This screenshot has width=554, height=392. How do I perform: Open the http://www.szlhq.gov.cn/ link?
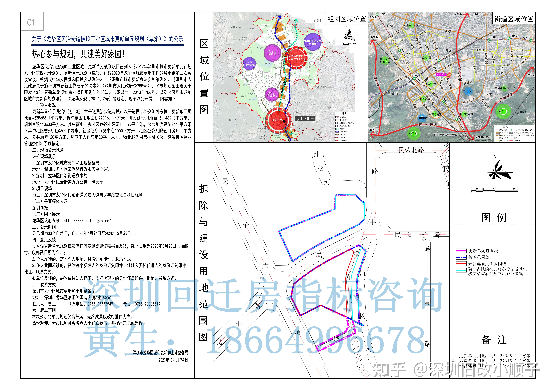click(87, 221)
